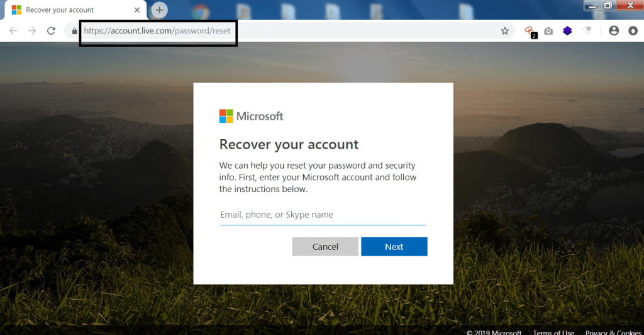Open the purple diamond extension
644x335 pixels.
[x=567, y=31]
